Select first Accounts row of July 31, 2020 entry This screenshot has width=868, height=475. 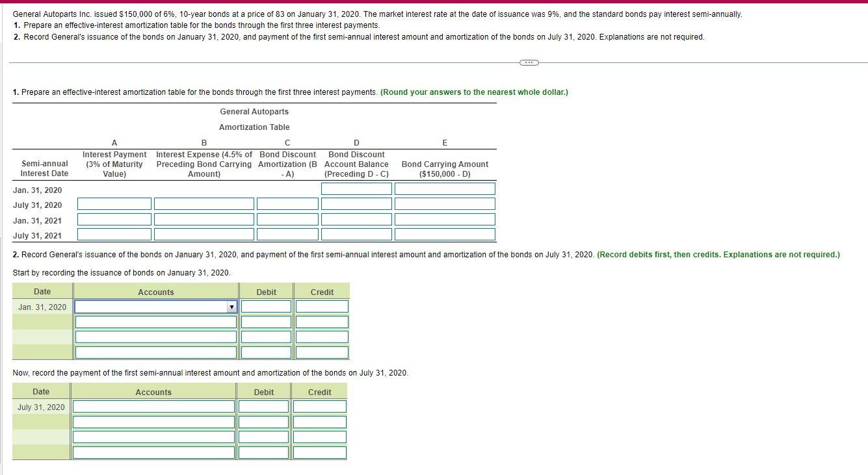tap(153, 406)
